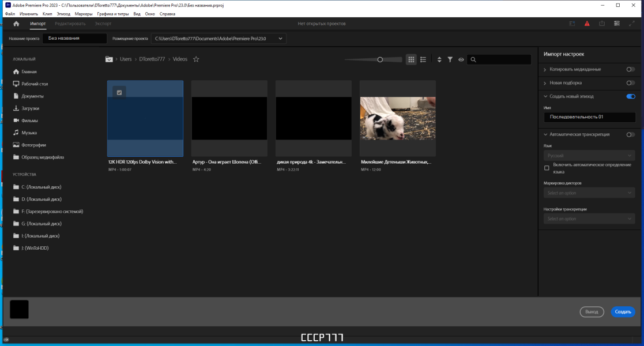Add Videos folder to favorites star
Viewport: 644px width, 346px height.
click(196, 59)
